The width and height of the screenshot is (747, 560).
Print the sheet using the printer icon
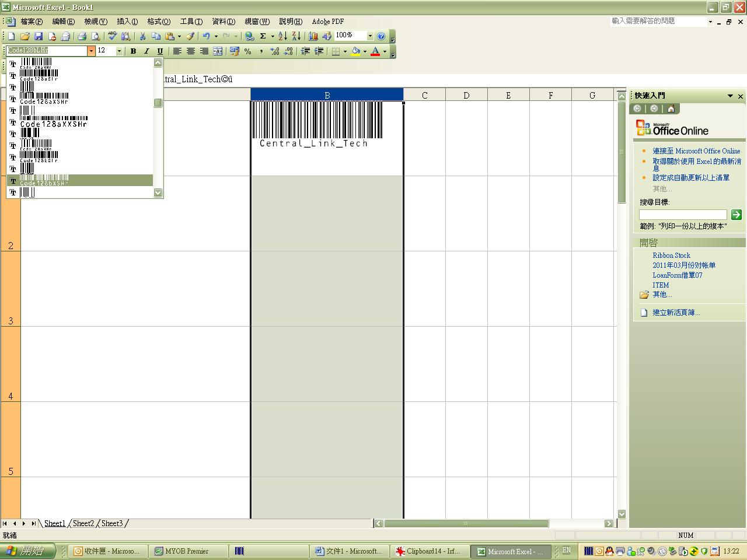(x=82, y=36)
